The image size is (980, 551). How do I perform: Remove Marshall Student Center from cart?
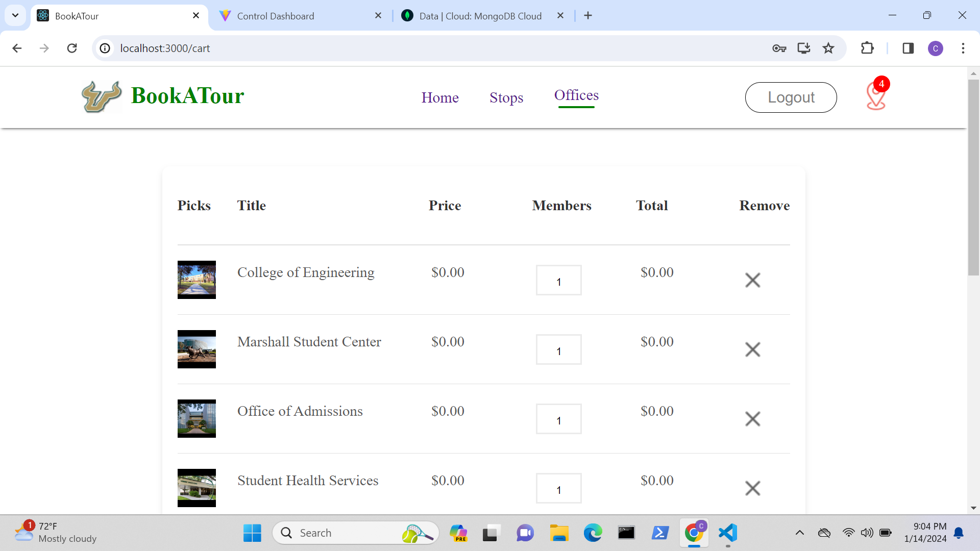pos(752,349)
